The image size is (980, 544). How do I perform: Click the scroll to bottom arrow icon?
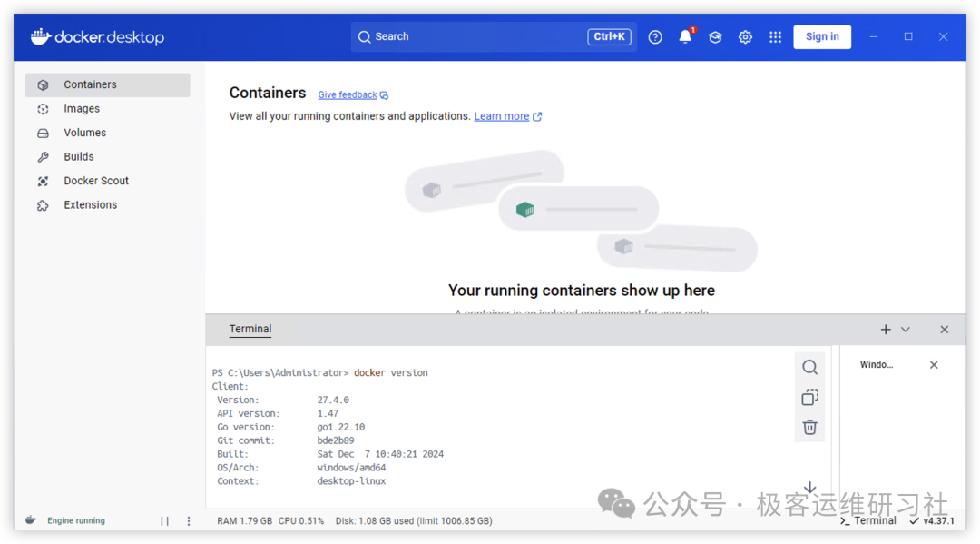pyautogui.click(x=810, y=487)
